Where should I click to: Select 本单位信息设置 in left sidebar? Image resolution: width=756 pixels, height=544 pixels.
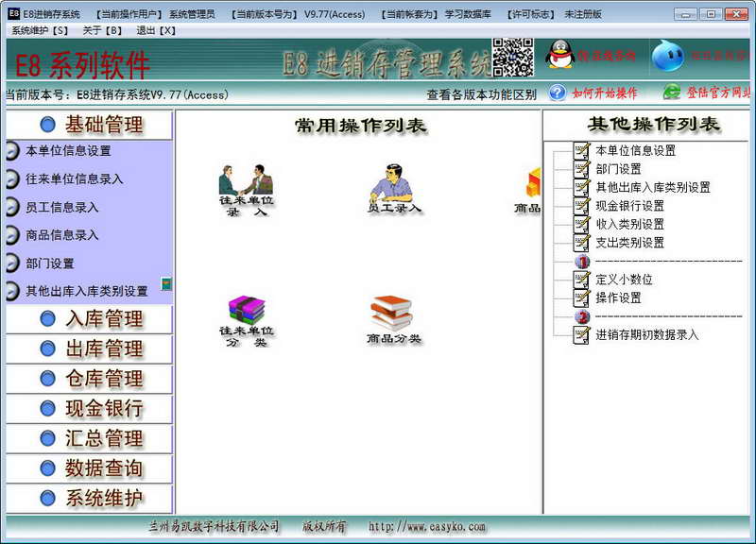(68, 151)
